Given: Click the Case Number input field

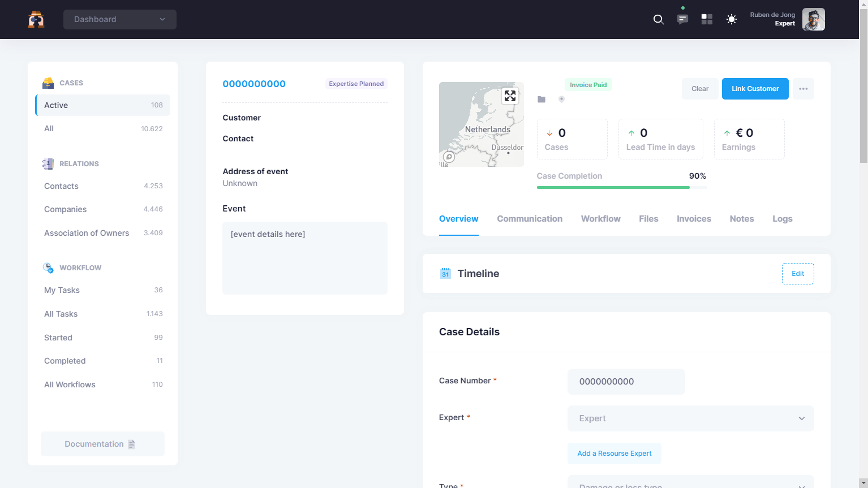Looking at the screenshot, I should (x=626, y=382).
